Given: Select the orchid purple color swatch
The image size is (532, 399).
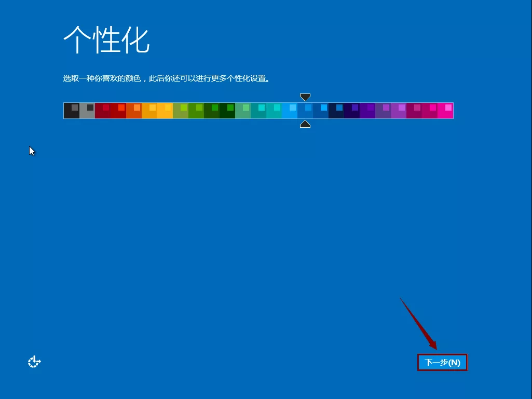Looking at the screenshot, I should 399,111.
